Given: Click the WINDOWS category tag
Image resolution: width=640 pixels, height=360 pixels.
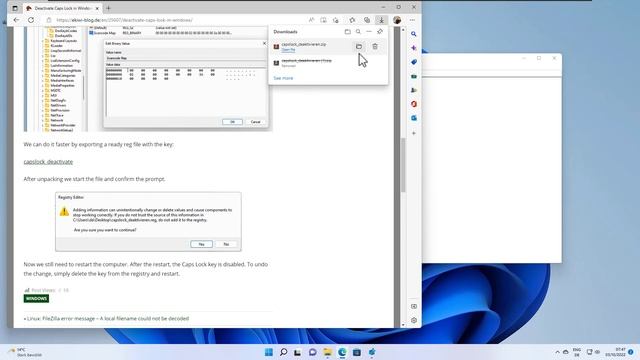Looking at the screenshot, I should pyautogui.click(x=36, y=298).
